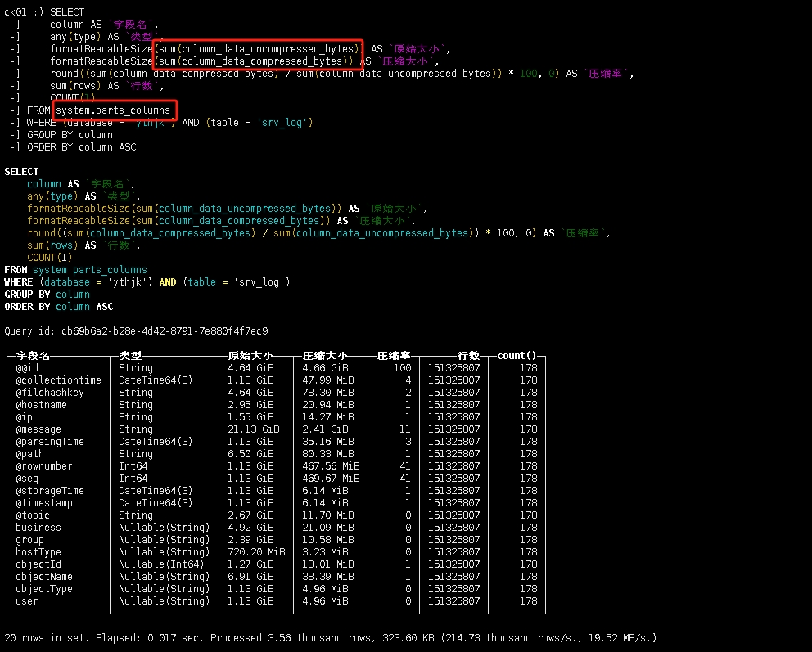
Task: Click the 13.01 MiB compressed size value
Action: 328,564
